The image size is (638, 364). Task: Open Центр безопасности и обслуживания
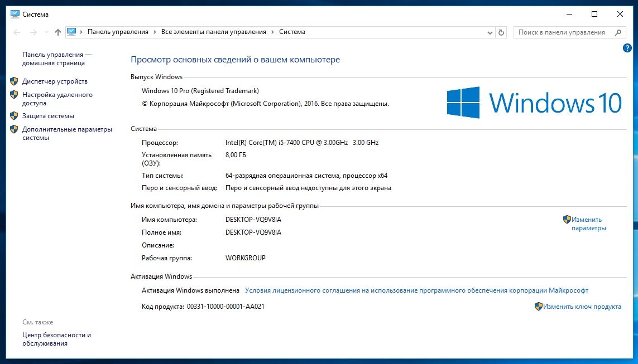[56, 339]
